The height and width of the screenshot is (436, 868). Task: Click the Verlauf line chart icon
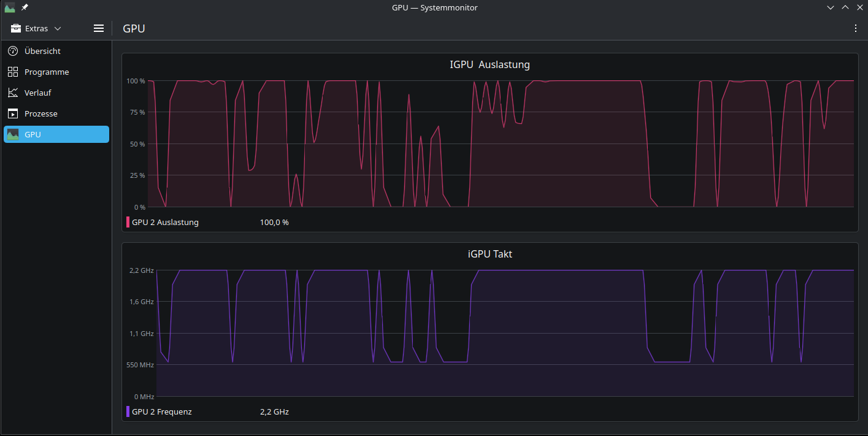coord(13,93)
